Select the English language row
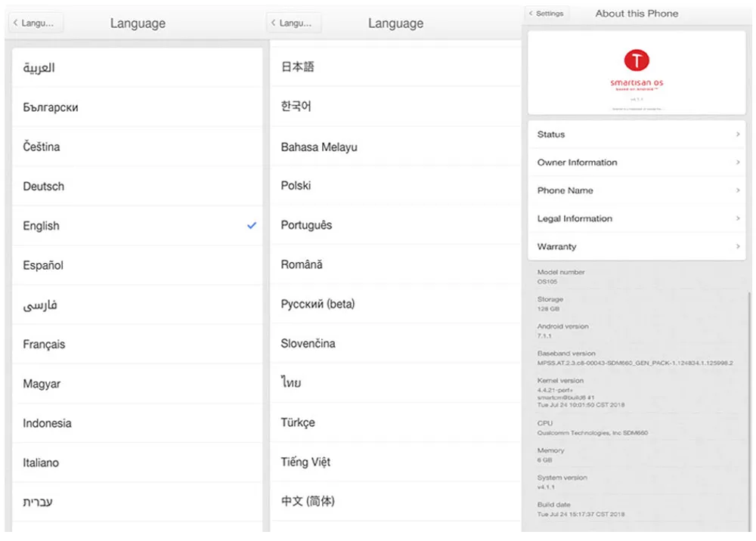Viewport: 756px width, 541px height. point(138,225)
